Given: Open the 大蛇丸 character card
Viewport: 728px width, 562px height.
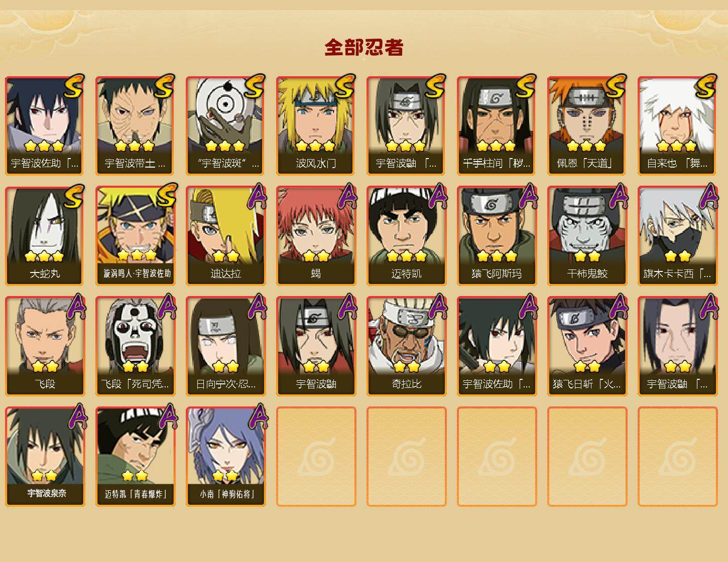Looking at the screenshot, I should point(45,236).
